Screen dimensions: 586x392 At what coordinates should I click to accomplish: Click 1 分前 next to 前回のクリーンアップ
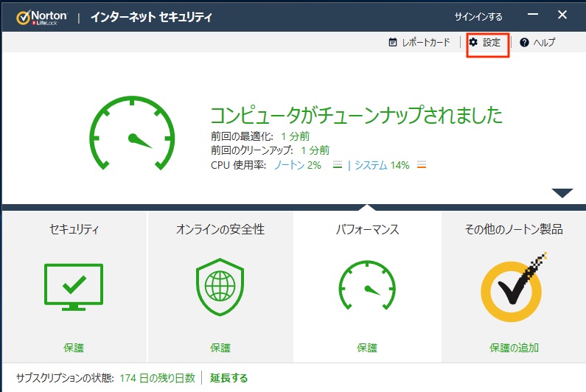click(x=315, y=150)
